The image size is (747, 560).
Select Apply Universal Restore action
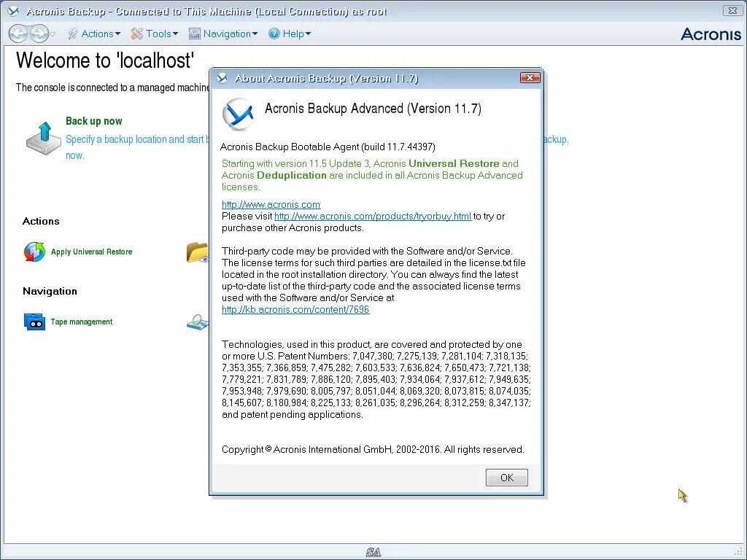click(x=91, y=252)
